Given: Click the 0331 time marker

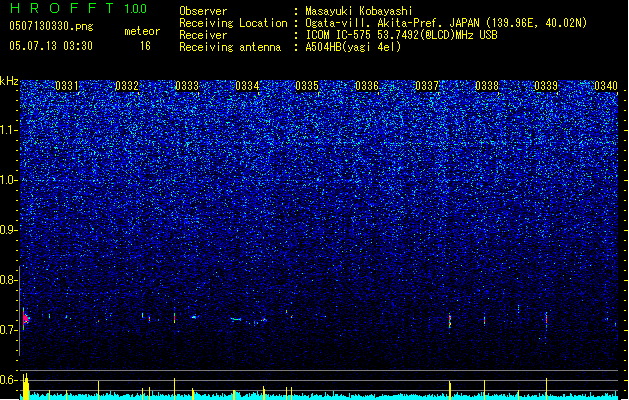Looking at the screenshot, I should pyautogui.click(x=67, y=86).
